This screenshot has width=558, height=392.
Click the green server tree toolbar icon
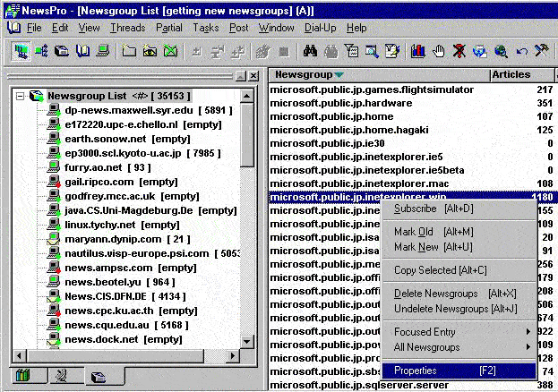[41, 52]
